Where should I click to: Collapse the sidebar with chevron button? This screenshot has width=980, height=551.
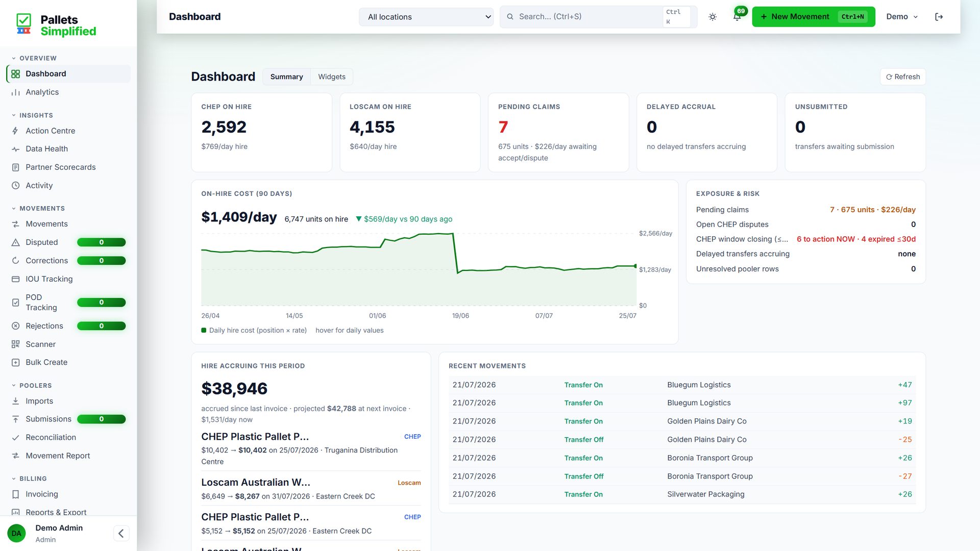pyautogui.click(x=121, y=534)
